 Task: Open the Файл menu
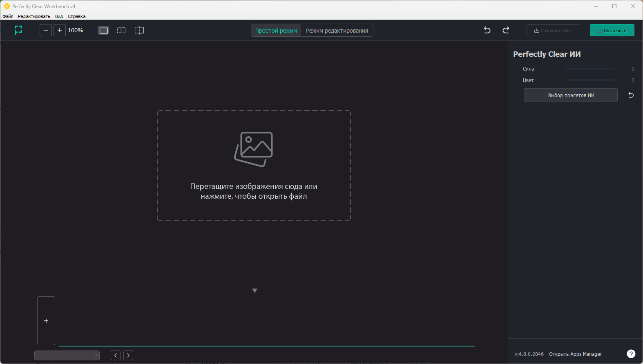pyautogui.click(x=8, y=16)
